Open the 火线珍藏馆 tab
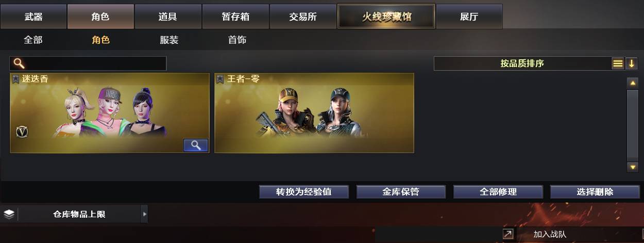This screenshot has width=644, height=243. tap(386, 17)
